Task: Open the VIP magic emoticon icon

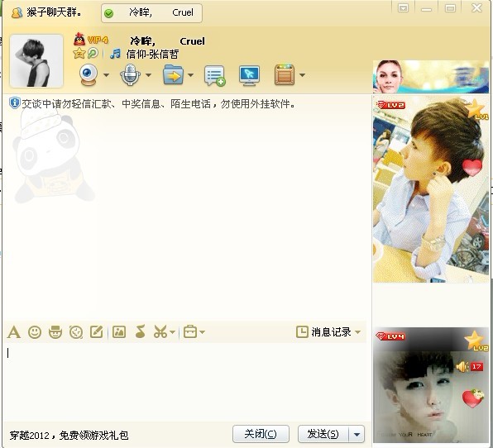Action: (x=55, y=331)
